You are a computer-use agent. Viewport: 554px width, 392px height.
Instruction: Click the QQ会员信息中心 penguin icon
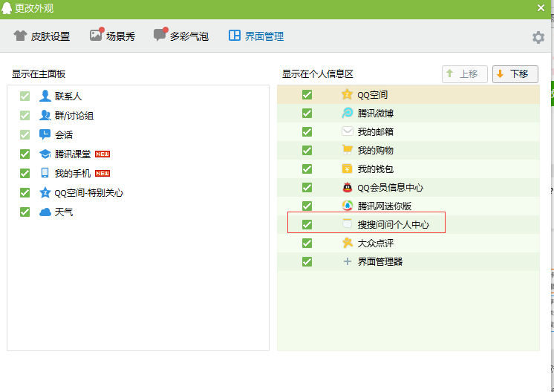coord(347,187)
